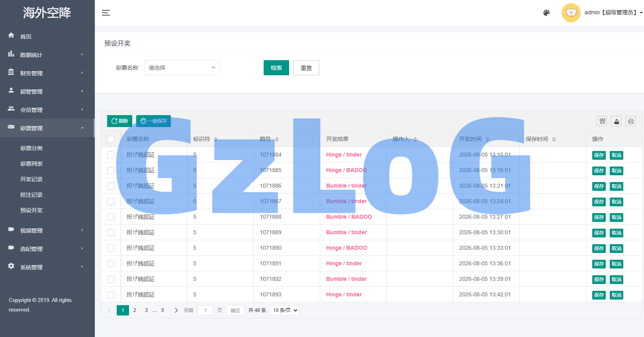The height and width of the screenshot is (337, 644).
Task: Open the column filter grid icon
Action: 602,121
